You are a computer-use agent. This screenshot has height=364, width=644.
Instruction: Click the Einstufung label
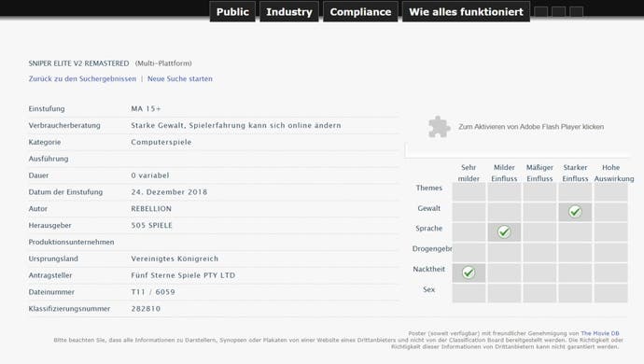(47, 109)
